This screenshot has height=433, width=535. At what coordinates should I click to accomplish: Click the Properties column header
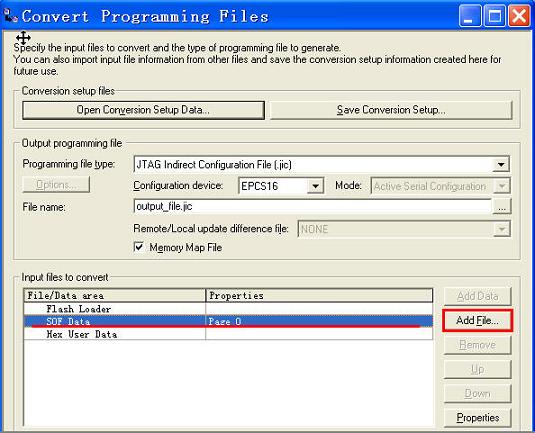319,295
